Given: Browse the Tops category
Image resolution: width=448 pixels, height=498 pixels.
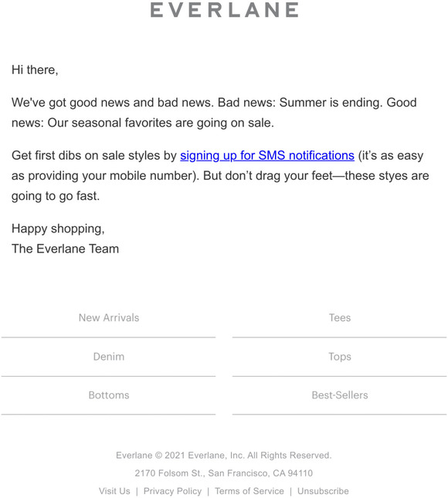Looking at the screenshot, I should click(x=340, y=357).
